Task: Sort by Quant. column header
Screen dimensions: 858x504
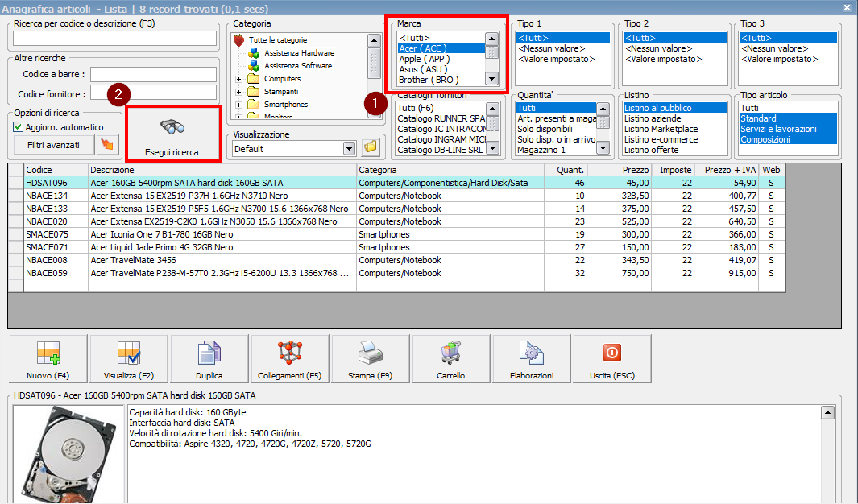Action: click(x=566, y=170)
